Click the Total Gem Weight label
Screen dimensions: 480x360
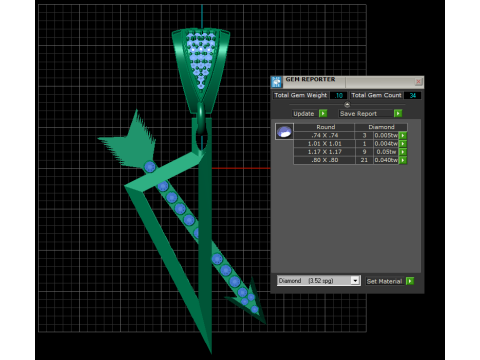(x=300, y=95)
